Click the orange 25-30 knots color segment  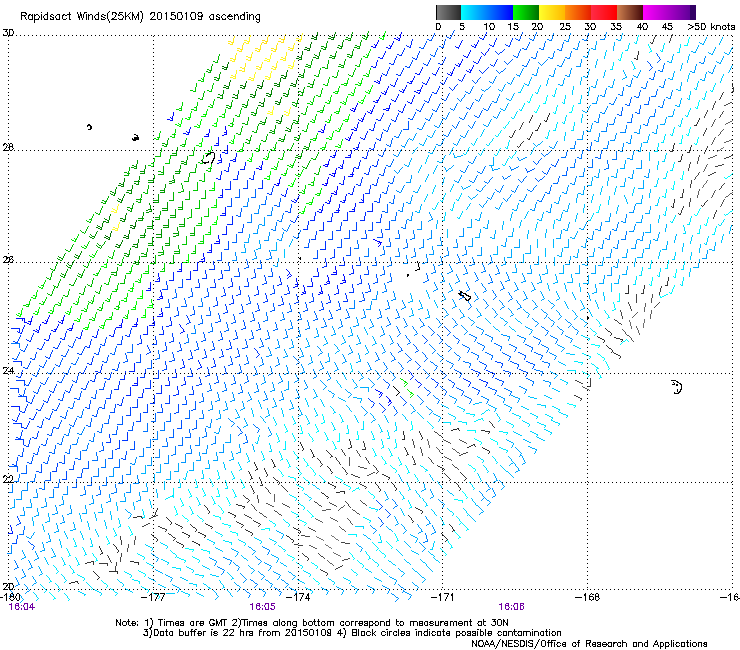[x=578, y=12]
